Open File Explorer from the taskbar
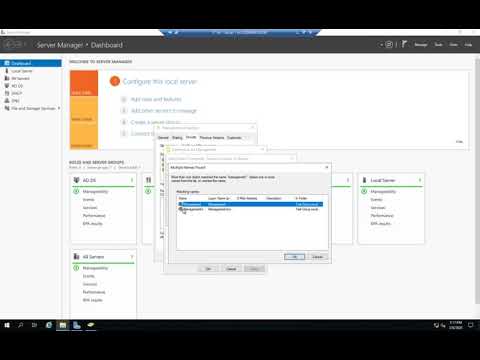This screenshot has height=360, width=480. tap(63, 325)
